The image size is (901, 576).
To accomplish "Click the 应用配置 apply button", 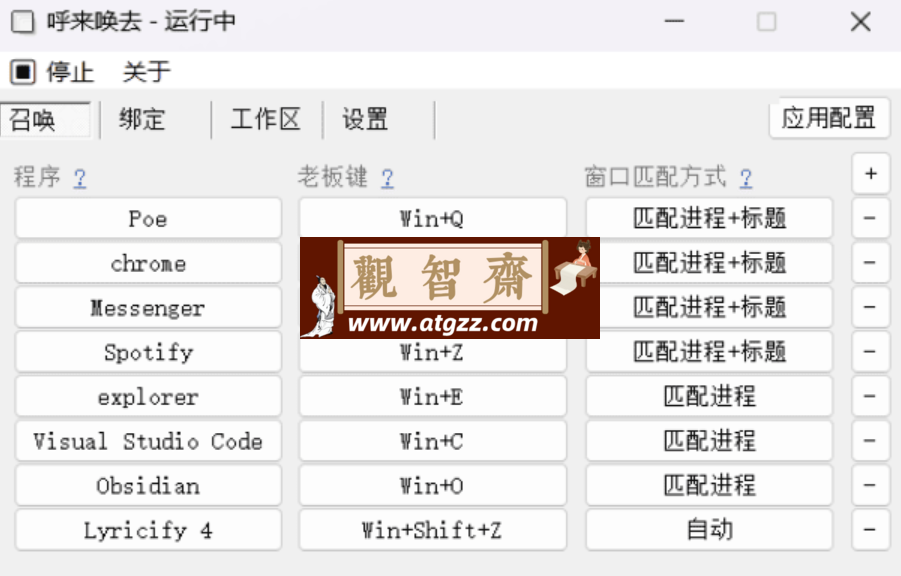I will click(x=829, y=118).
